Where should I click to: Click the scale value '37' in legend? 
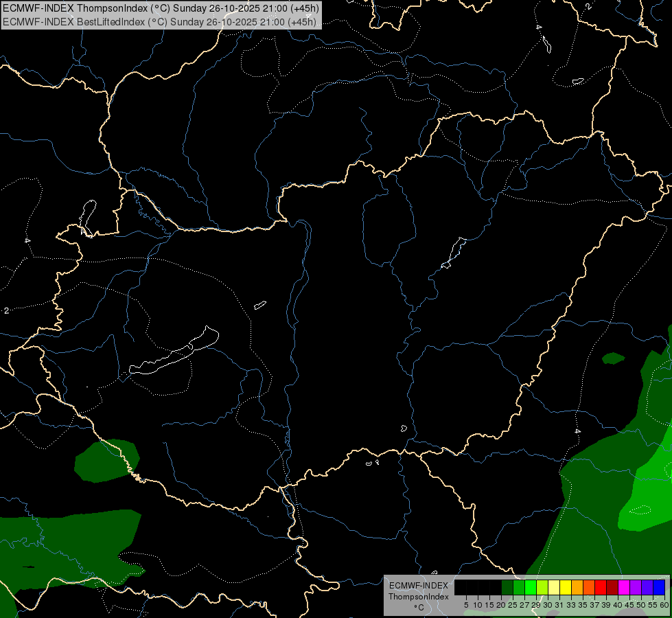(594, 605)
